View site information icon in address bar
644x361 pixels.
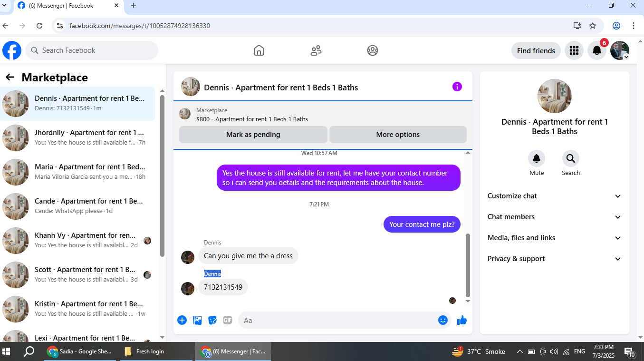pos(59,26)
